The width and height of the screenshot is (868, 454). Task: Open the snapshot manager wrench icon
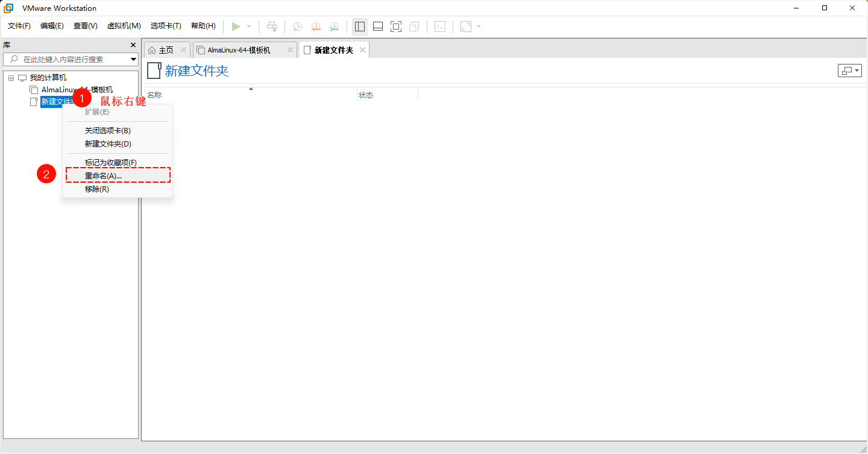click(334, 27)
